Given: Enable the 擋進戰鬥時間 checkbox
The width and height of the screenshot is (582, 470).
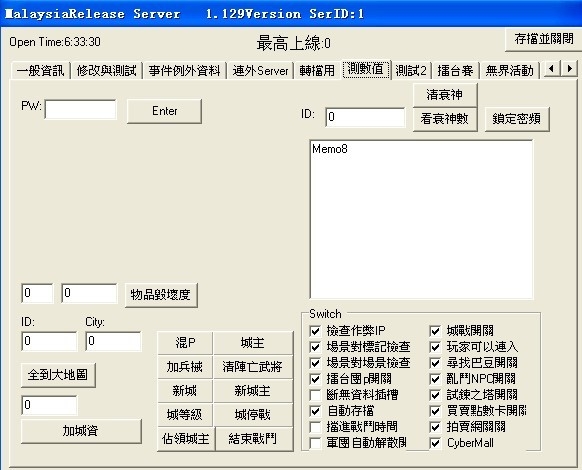Looking at the screenshot, I should click(x=315, y=427).
